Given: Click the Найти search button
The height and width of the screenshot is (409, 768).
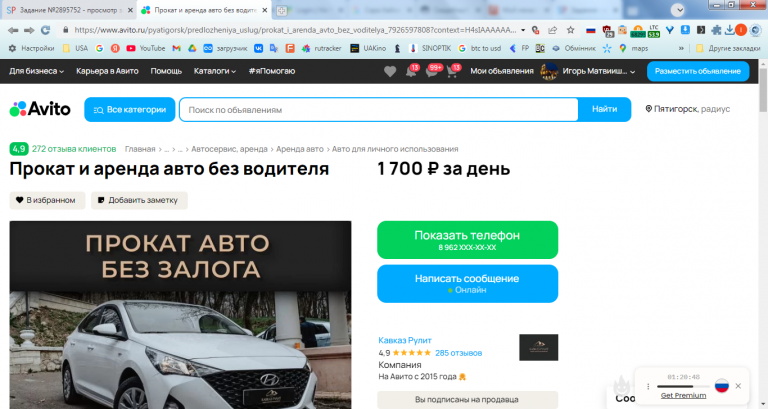Looking at the screenshot, I should pos(604,109).
